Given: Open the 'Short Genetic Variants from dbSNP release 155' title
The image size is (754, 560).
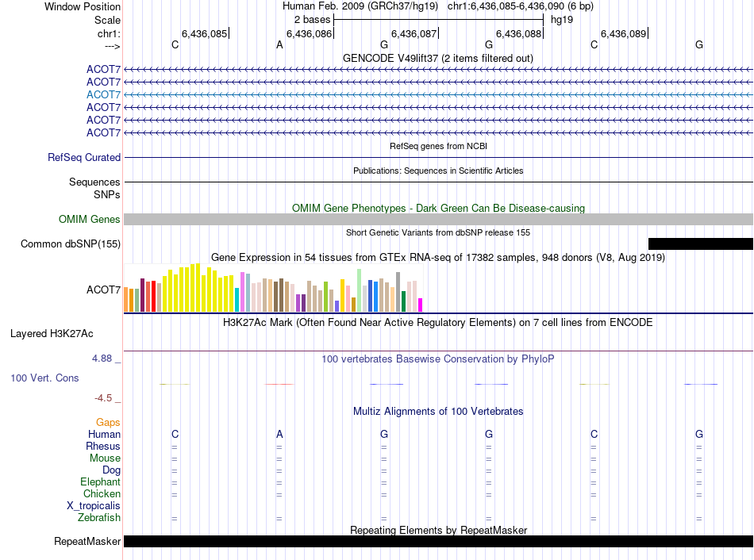Looking at the screenshot, I should click(438, 232).
